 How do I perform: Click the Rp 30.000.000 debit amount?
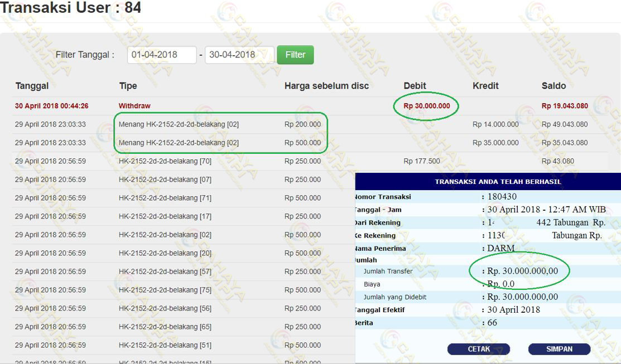[x=426, y=106]
